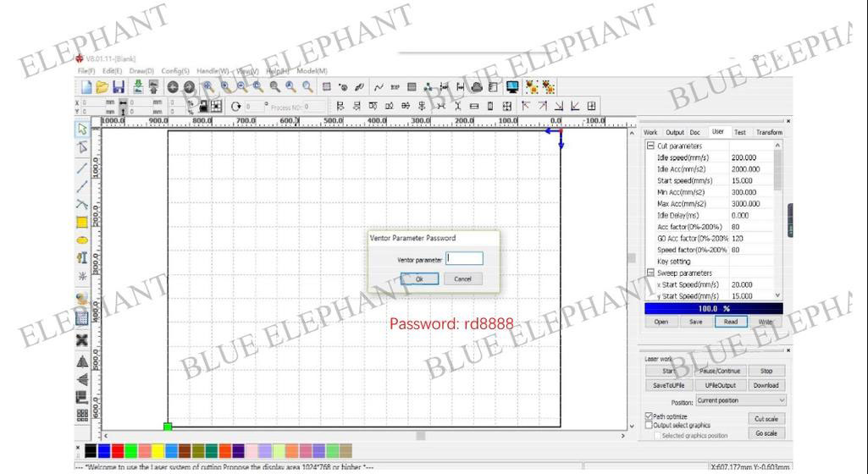Click the parameter list scrollbar down arrow
868x474 pixels.
[777, 295]
